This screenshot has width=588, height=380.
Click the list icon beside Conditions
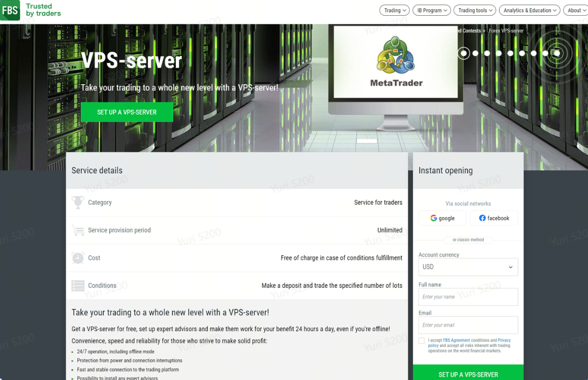pos(78,286)
